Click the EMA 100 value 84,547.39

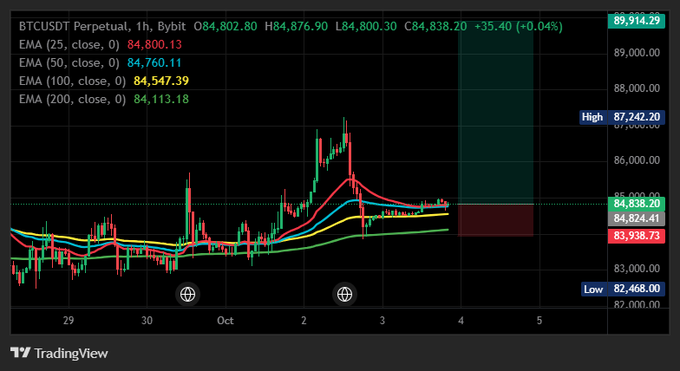[x=161, y=81]
